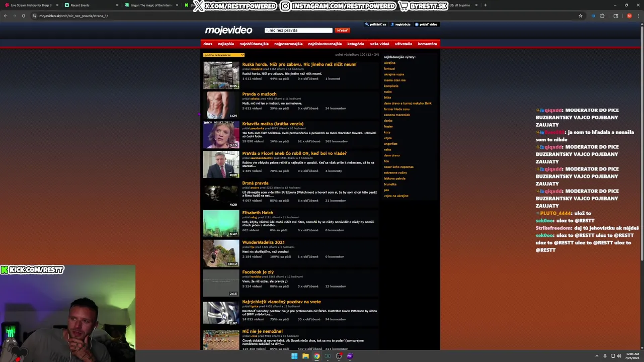This screenshot has height=362, width=644.
Task: Open 'Elisabeth Haich' video title
Action: pos(258,213)
